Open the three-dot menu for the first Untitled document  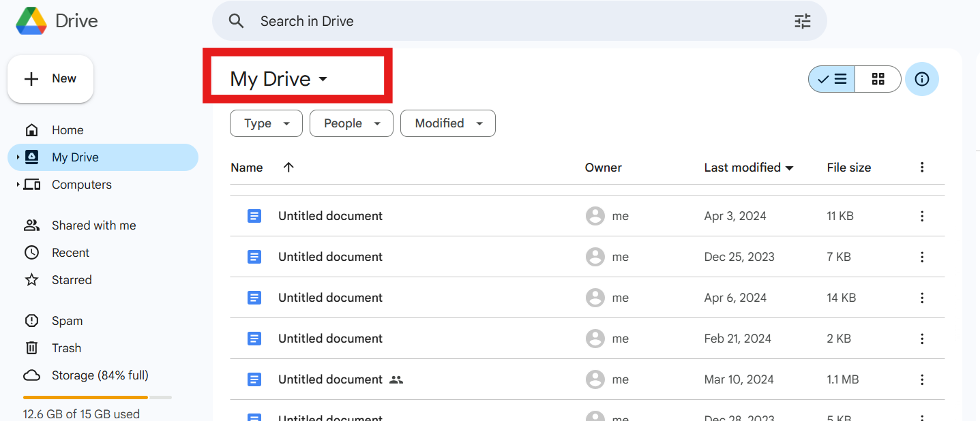coord(922,215)
